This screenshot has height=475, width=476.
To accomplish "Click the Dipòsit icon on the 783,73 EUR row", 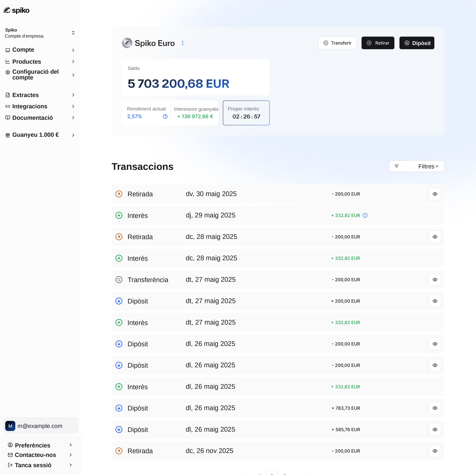I will (119, 408).
